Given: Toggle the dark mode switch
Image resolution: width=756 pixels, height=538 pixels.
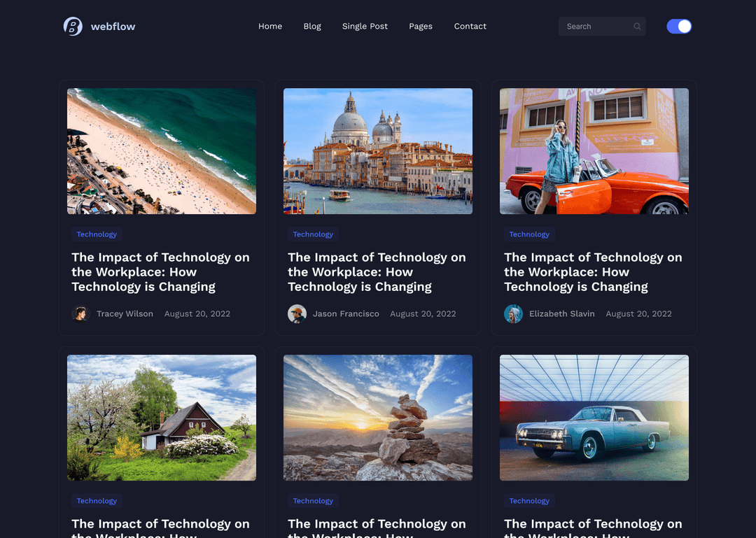Looking at the screenshot, I should tap(679, 27).
